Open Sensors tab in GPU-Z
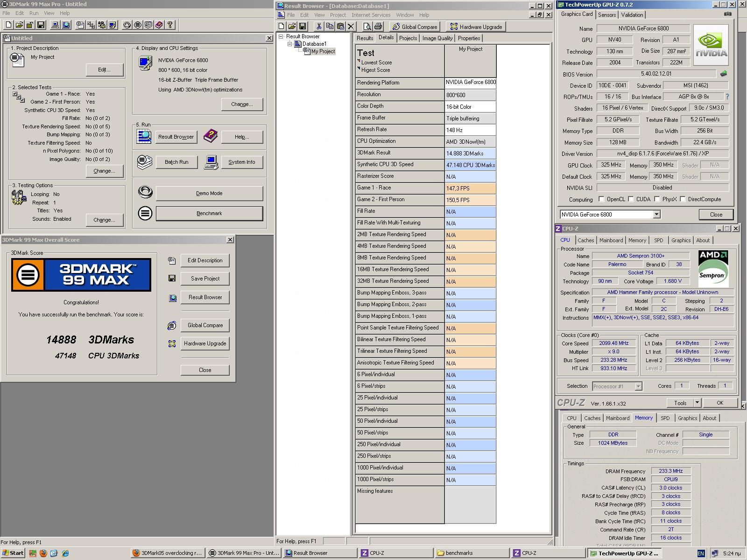Image resolution: width=747 pixels, height=560 pixels. 607,15
